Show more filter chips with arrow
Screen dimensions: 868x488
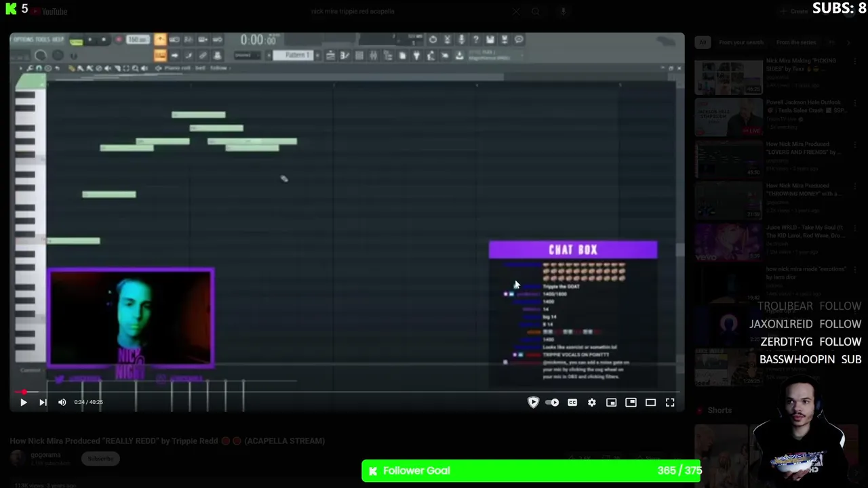tap(849, 43)
